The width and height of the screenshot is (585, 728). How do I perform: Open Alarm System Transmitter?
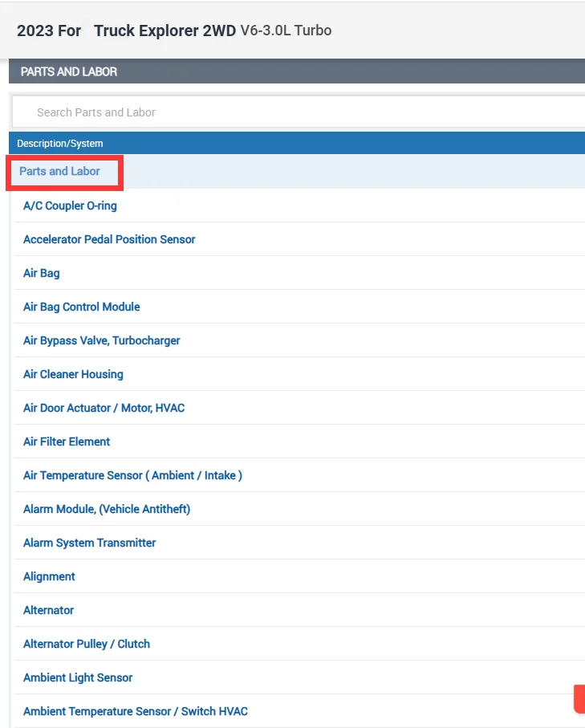90,543
